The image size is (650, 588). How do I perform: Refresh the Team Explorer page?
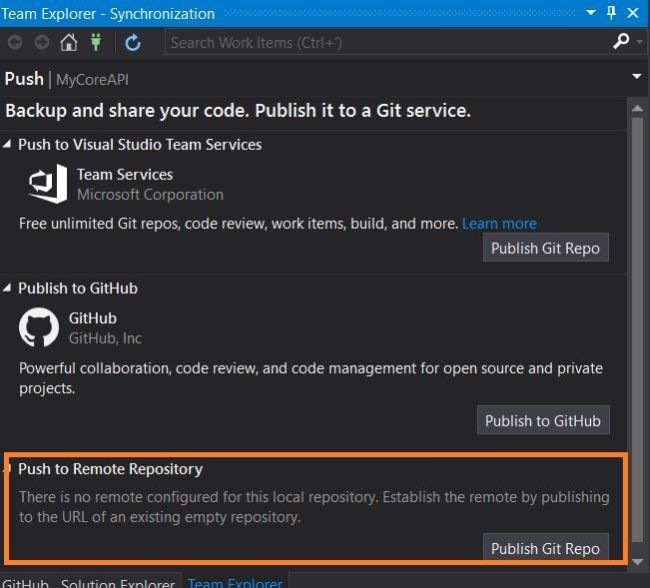click(x=133, y=43)
